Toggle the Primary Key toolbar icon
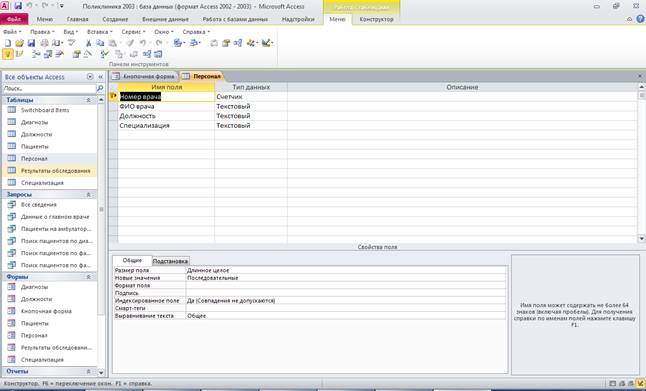This screenshot has width=646, height=391. pyautogui.click(x=7, y=54)
